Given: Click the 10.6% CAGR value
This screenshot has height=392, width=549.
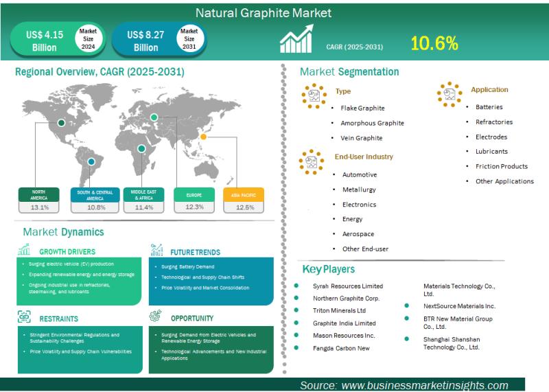Looking at the screenshot, I should click(434, 44).
